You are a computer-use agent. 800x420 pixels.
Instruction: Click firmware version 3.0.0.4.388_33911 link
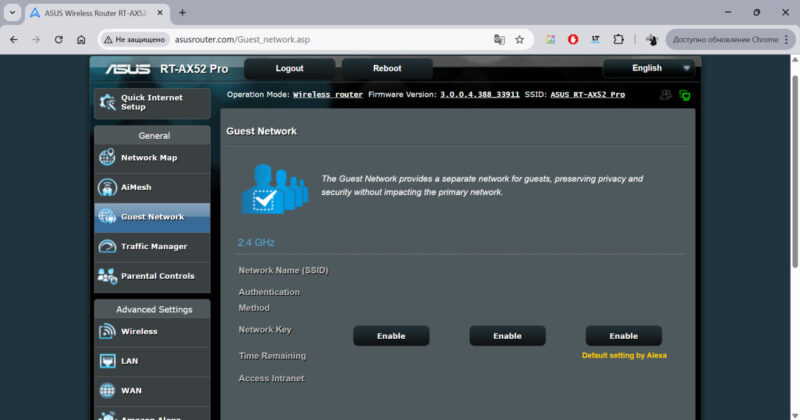coord(480,94)
